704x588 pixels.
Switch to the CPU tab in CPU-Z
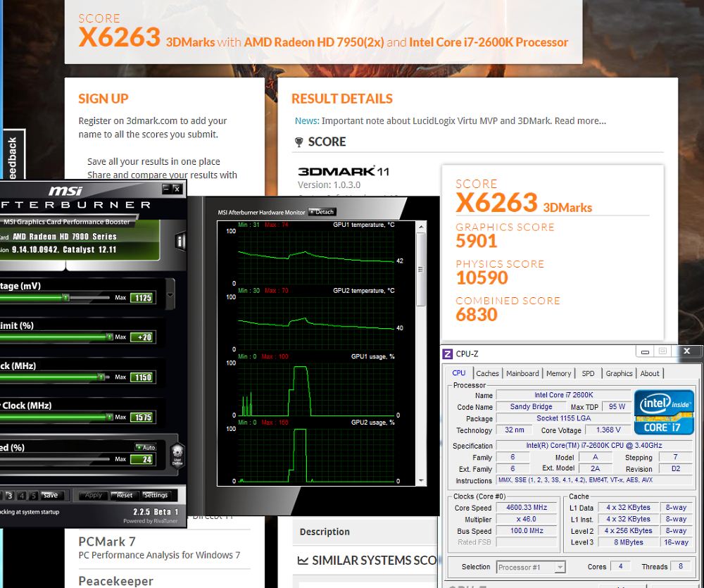(x=459, y=373)
